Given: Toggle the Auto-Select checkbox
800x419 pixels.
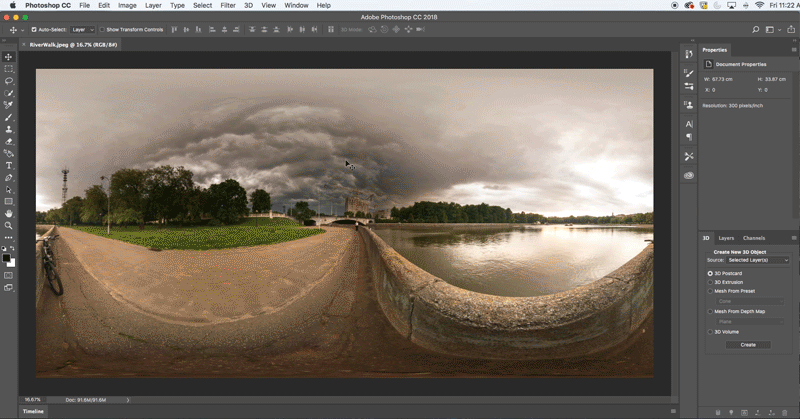Looking at the screenshot, I should coord(35,30).
